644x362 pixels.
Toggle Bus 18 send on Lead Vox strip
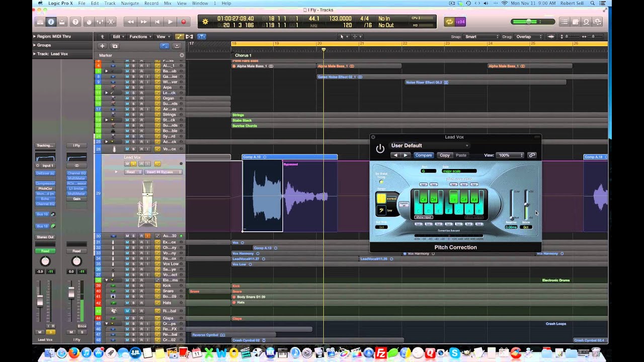(42, 226)
